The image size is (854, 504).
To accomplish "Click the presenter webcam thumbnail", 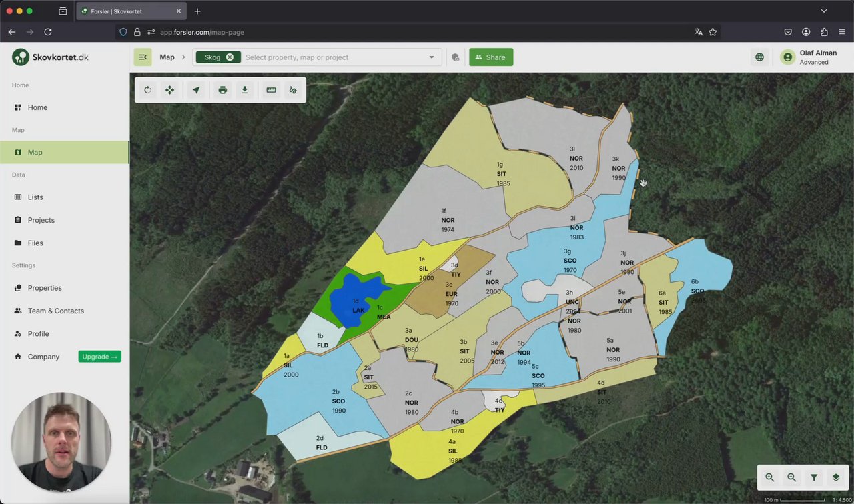I will pos(61,441).
